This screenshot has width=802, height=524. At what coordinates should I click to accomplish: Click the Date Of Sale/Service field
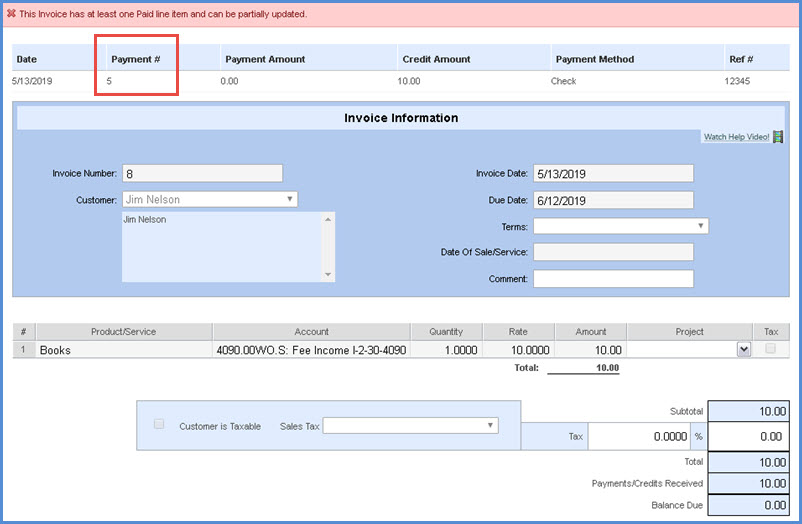613,252
